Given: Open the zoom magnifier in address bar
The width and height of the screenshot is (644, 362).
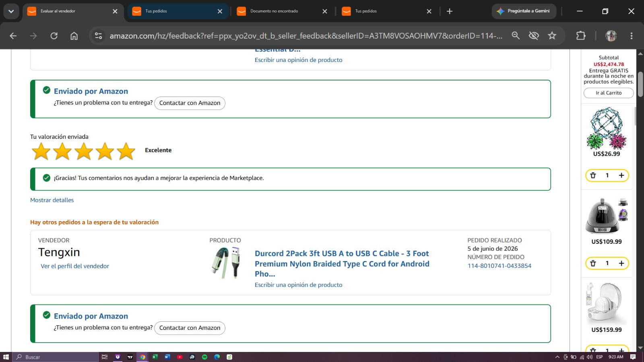Looking at the screenshot, I should [516, 36].
